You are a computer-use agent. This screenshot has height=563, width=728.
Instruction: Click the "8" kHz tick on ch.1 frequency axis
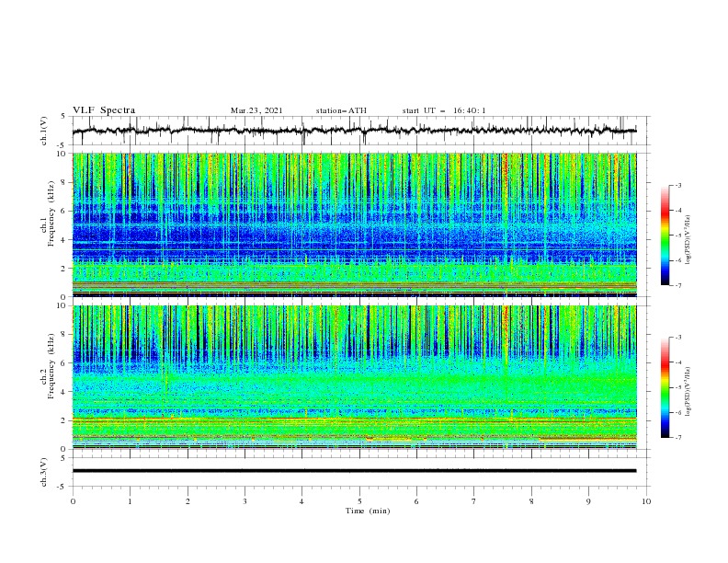click(x=63, y=182)
